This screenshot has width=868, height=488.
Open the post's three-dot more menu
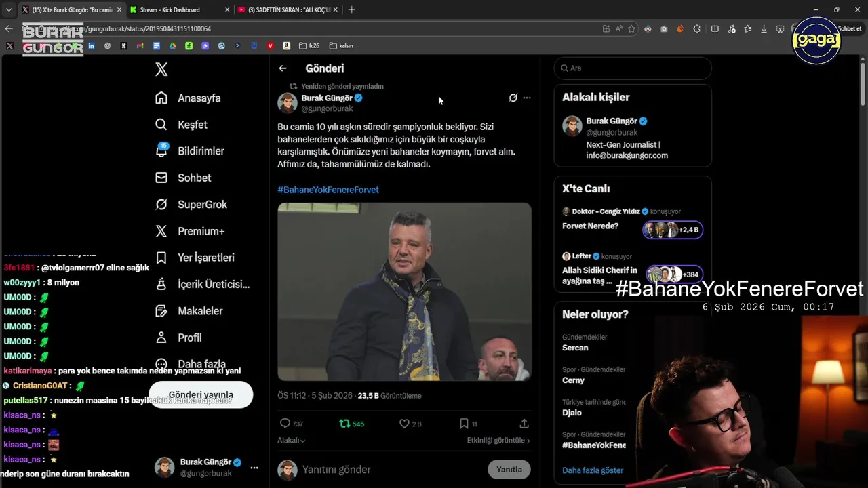tap(527, 98)
